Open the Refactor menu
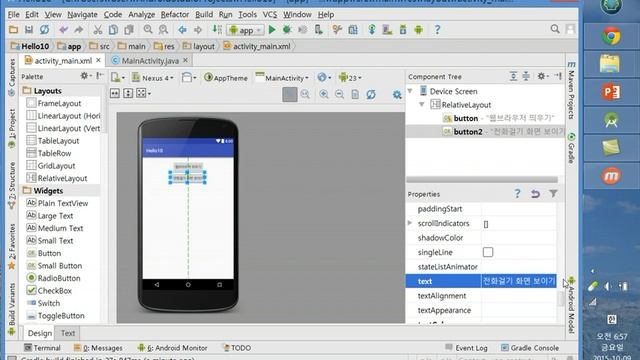 (175, 14)
